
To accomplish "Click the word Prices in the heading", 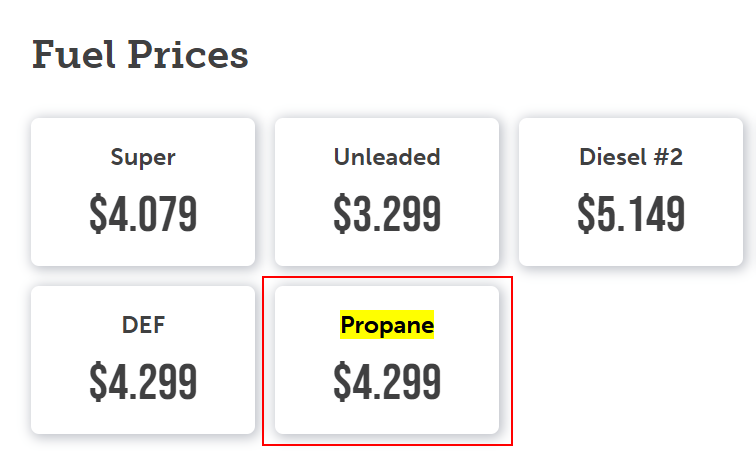I will (188, 55).
